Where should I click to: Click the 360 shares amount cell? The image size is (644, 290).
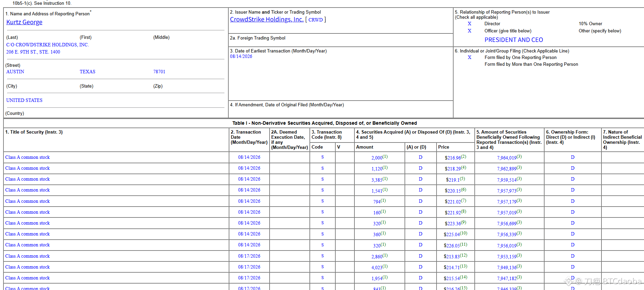(379, 234)
